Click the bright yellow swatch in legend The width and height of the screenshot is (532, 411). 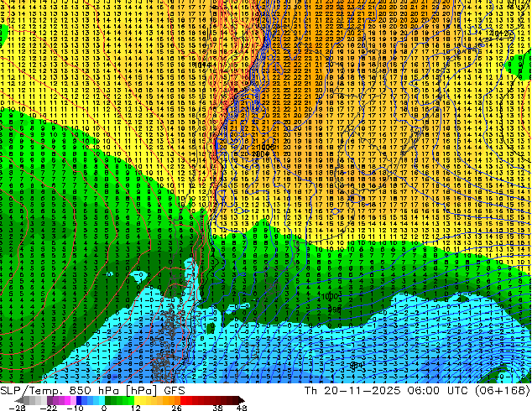[137, 400]
